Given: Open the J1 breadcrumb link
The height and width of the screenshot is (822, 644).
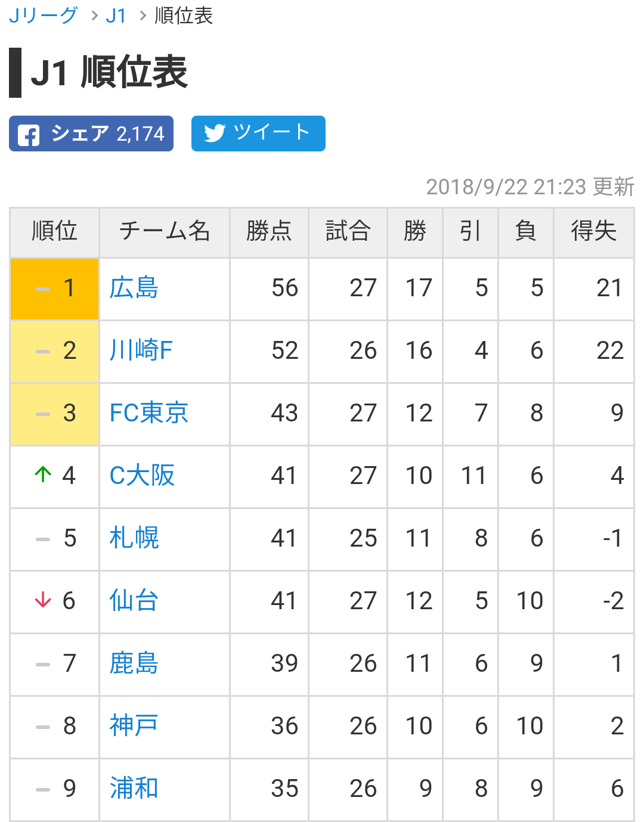Looking at the screenshot, I should tap(116, 15).
